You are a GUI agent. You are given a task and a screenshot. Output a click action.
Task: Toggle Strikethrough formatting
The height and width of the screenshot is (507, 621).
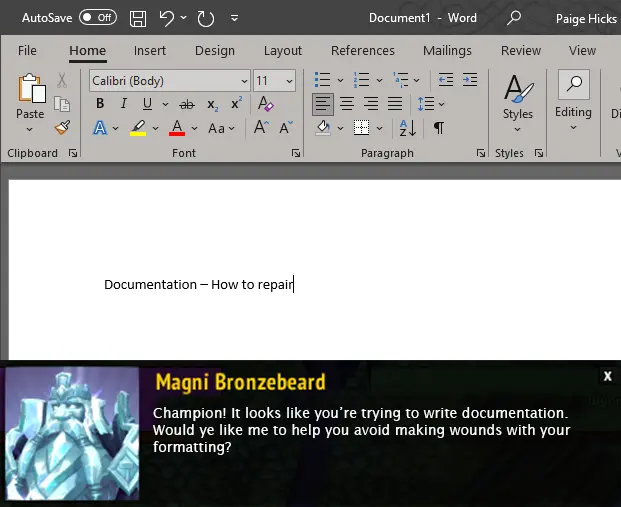coord(187,105)
